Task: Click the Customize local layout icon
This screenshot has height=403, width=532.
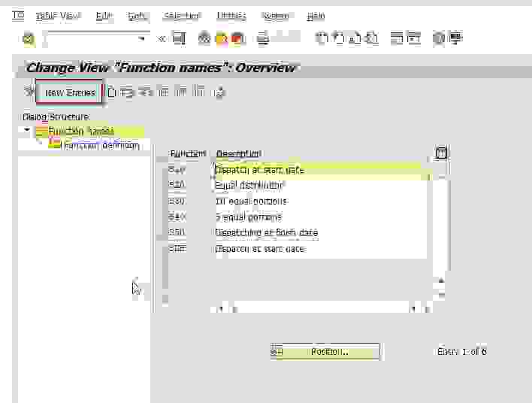Action: 455,38
